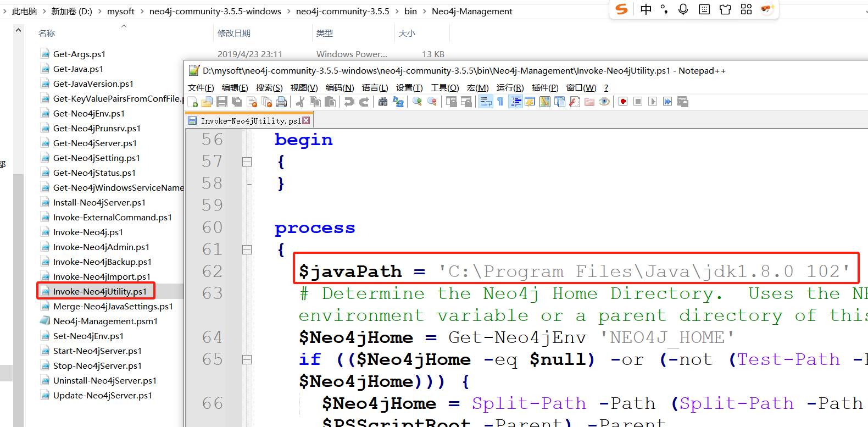
Task: Select Neo4j-Management.psm1 file
Action: click(105, 321)
